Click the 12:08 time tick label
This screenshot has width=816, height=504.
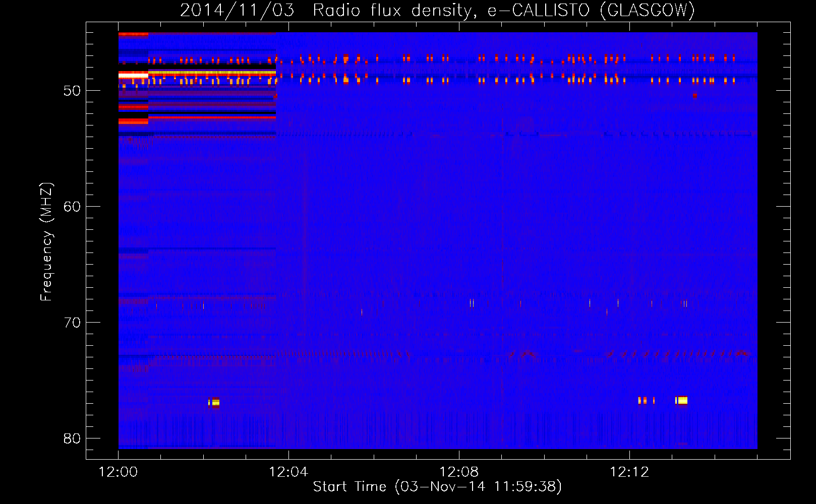coord(459,472)
